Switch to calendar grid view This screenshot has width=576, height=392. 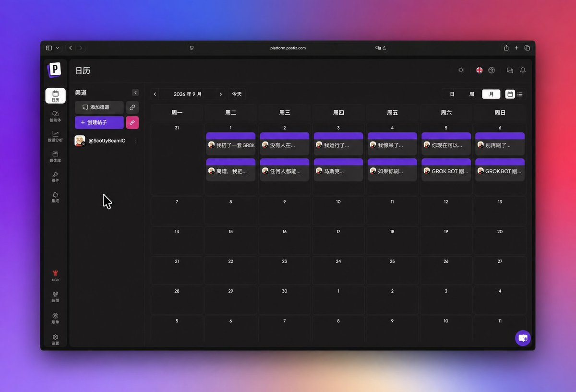click(x=510, y=94)
